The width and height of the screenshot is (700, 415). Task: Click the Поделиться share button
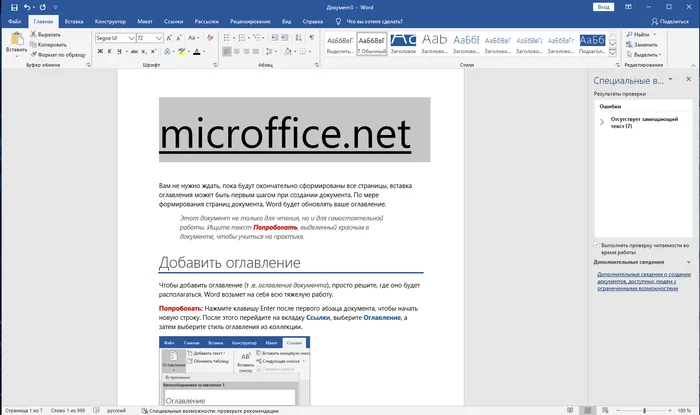[670, 21]
